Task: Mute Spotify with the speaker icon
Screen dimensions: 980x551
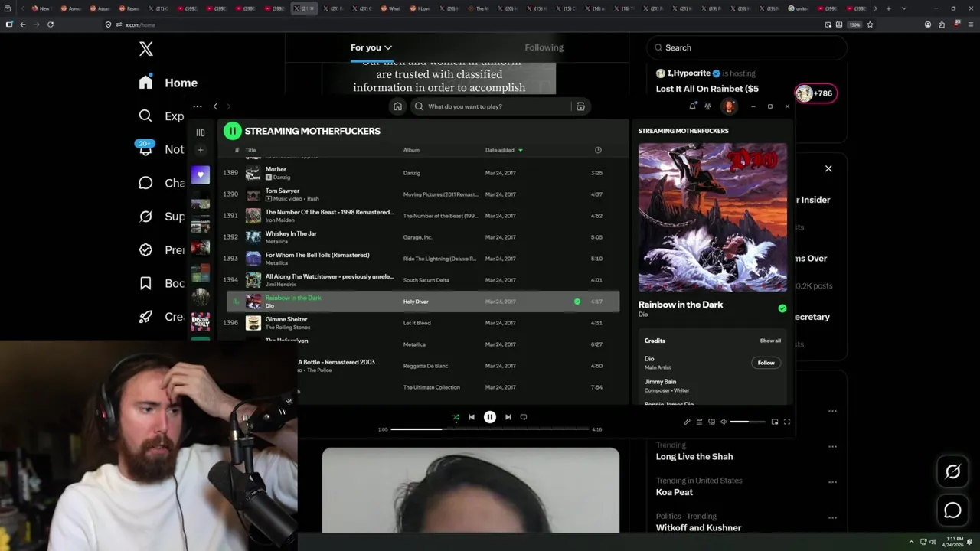Action: [723, 422]
